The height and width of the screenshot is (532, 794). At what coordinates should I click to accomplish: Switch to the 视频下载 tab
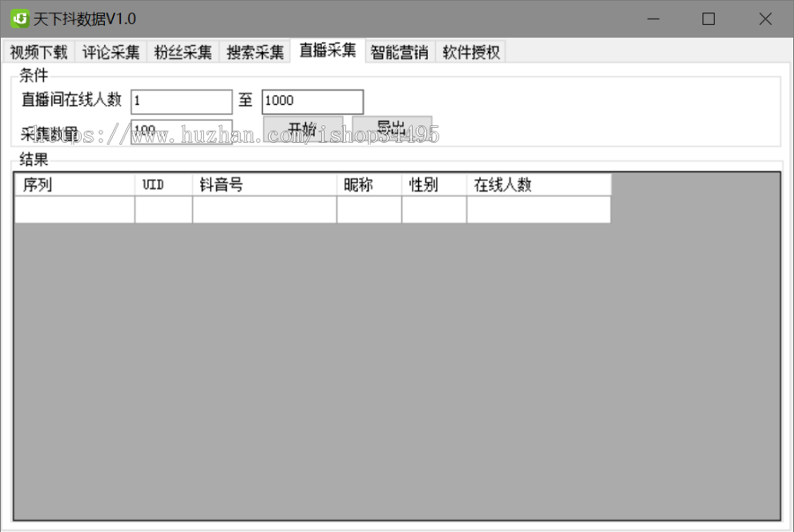tap(39, 52)
